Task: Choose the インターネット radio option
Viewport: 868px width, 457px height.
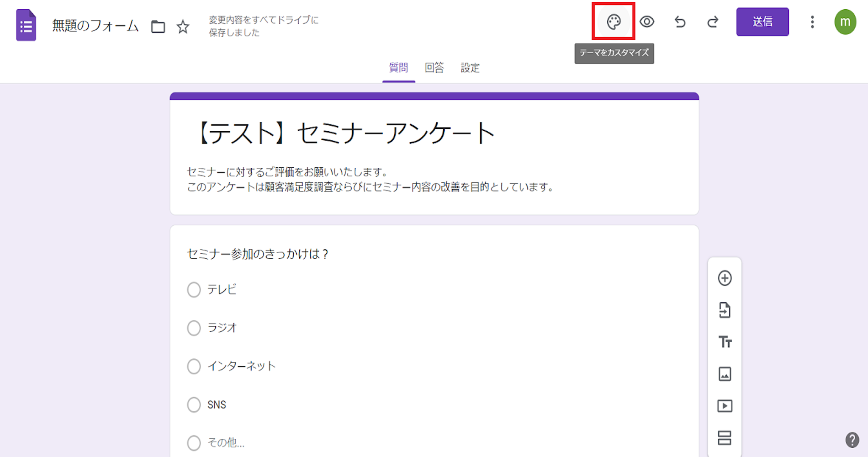Action: coord(194,366)
